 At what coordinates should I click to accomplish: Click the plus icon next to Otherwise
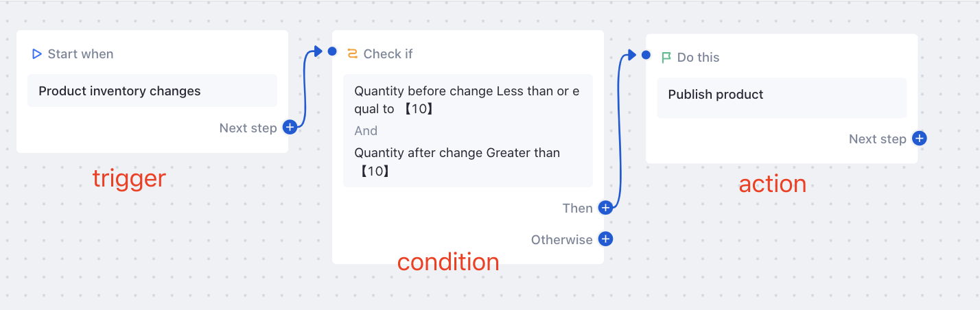[x=605, y=239]
